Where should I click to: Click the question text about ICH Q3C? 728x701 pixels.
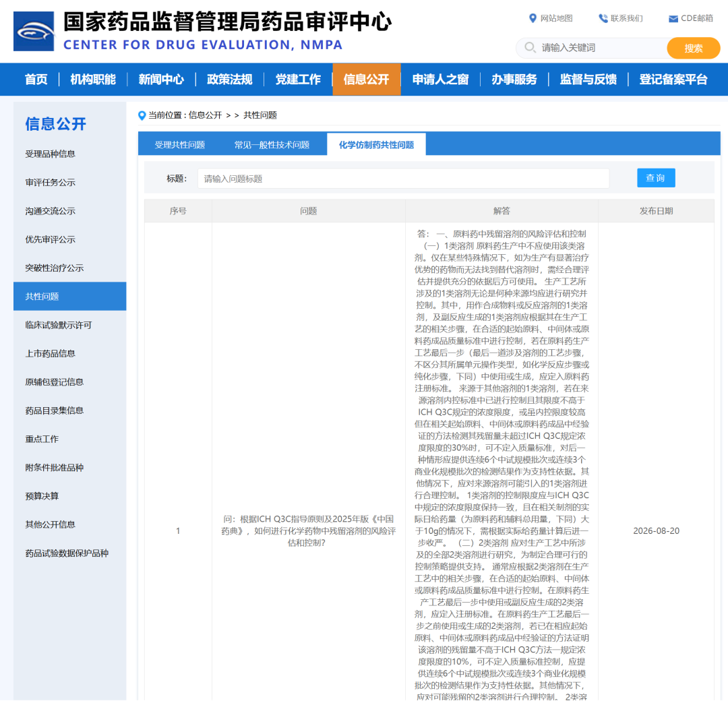tap(308, 530)
